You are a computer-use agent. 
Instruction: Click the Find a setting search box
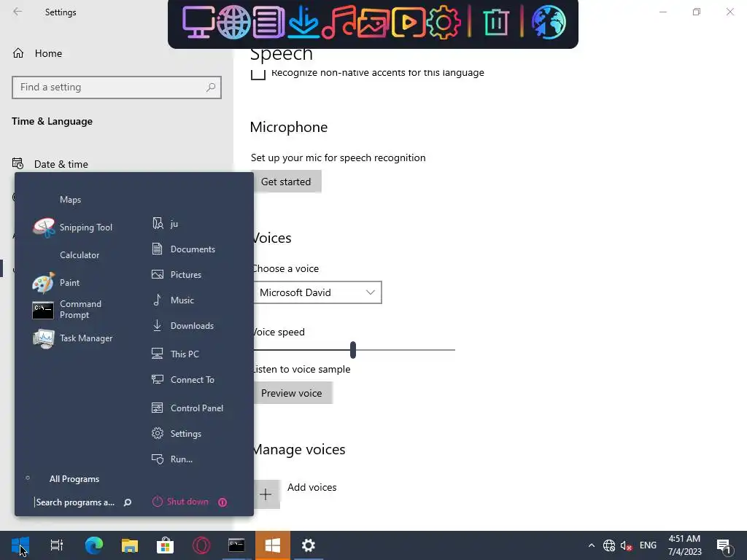click(116, 87)
